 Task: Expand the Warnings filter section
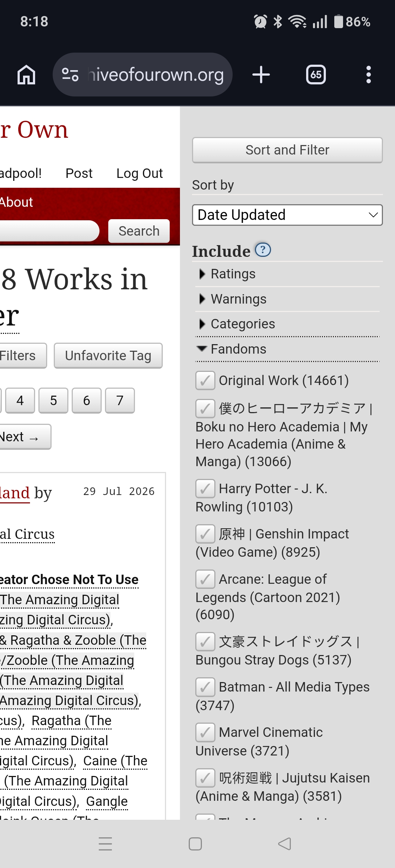click(287, 299)
